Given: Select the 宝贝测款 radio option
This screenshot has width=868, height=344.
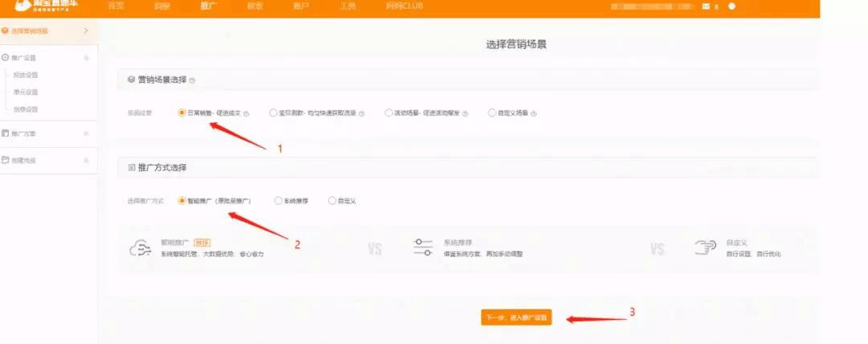Looking at the screenshot, I should tap(273, 113).
